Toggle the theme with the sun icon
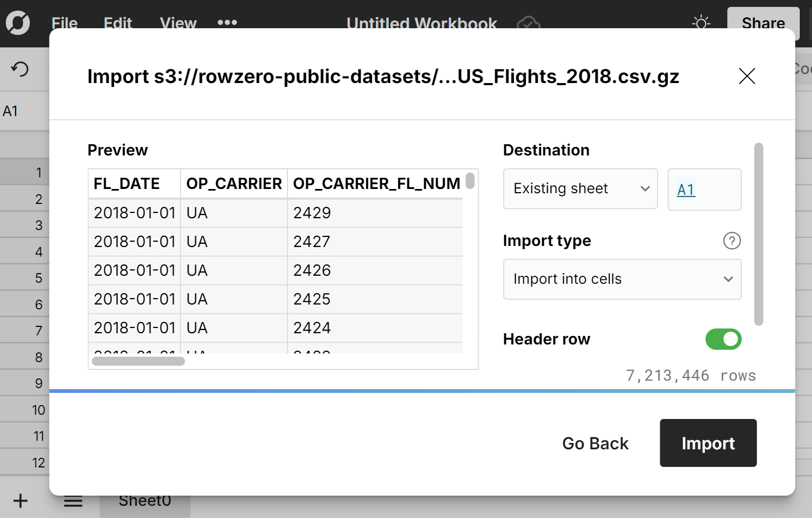 click(x=701, y=22)
